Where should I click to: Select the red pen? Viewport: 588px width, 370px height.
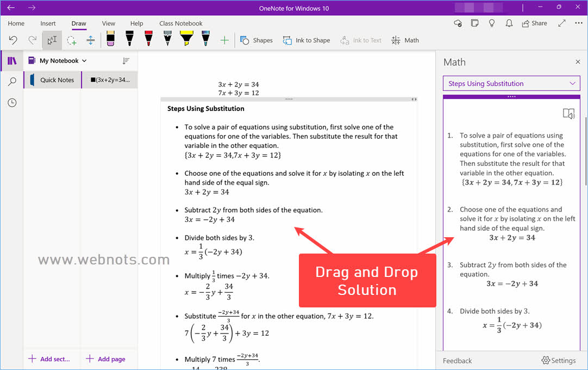pos(148,39)
